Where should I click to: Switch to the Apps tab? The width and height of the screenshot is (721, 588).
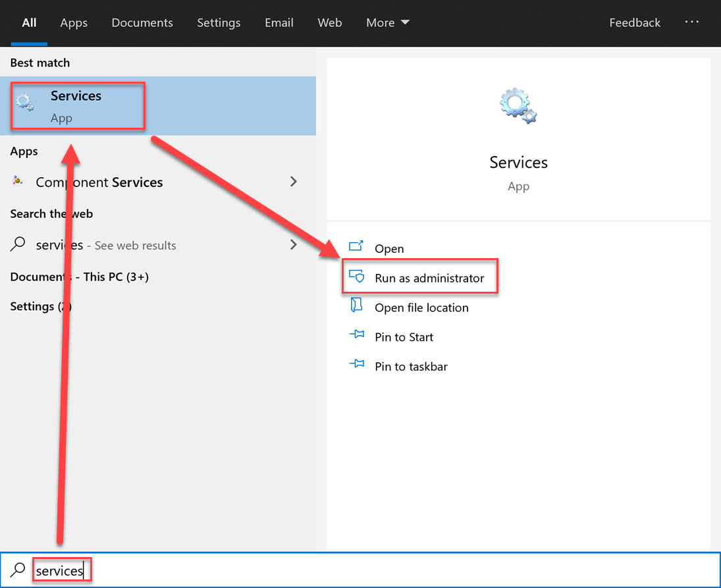coord(74,22)
